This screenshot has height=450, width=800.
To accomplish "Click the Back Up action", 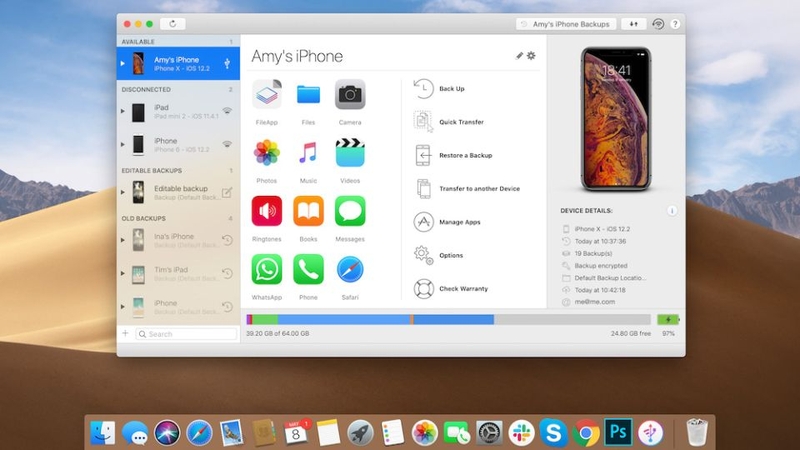I will click(x=439, y=89).
